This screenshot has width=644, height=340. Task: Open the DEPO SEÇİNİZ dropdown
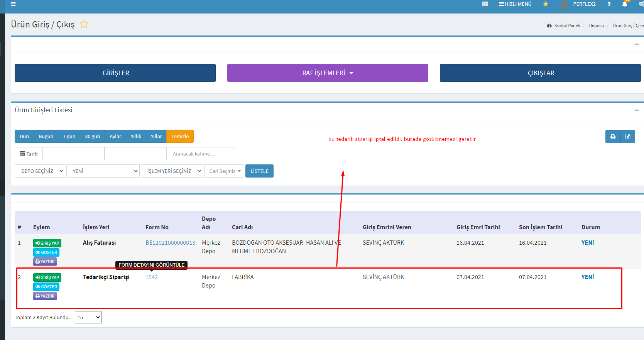tap(40, 171)
